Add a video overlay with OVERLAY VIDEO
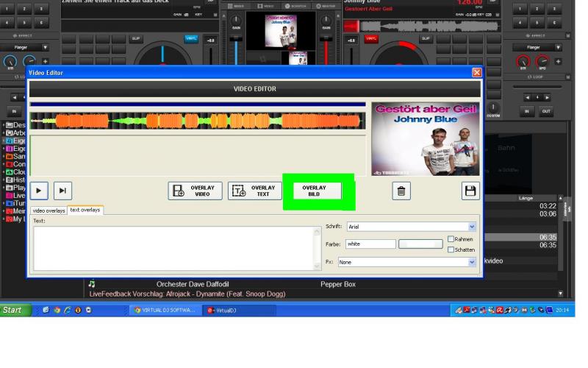This screenshot has width=588, height=368. tap(195, 191)
